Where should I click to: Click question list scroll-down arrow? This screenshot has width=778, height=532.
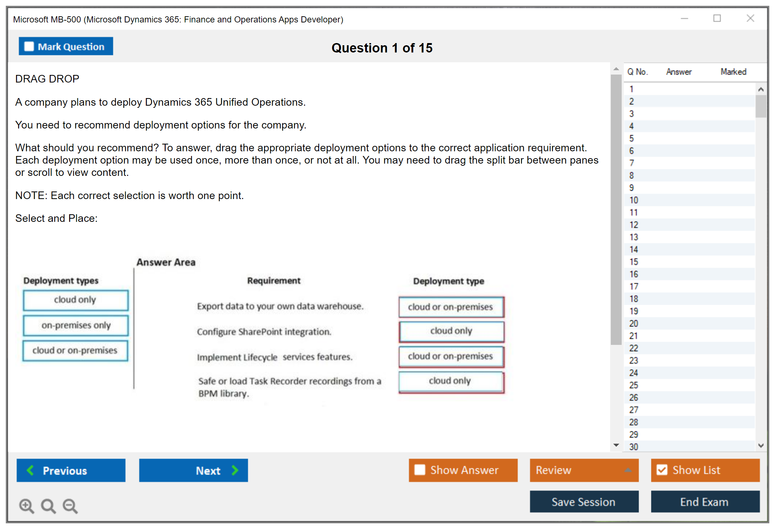tap(761, 446)
